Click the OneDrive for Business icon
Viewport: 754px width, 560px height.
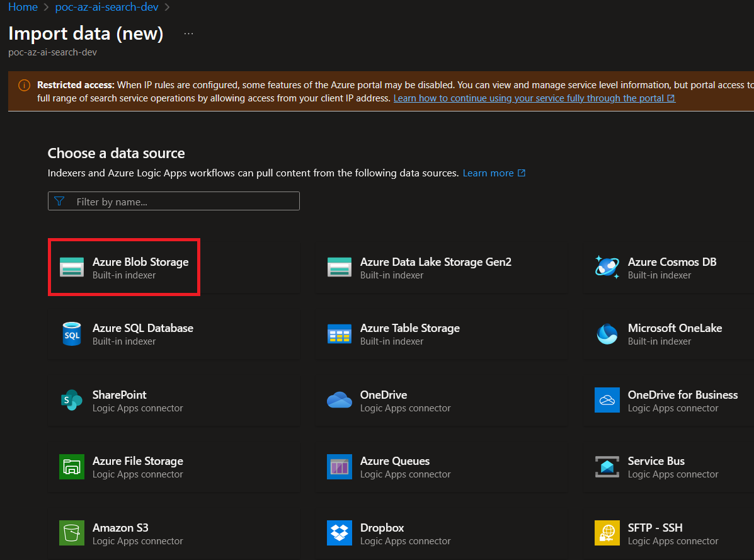607,400
